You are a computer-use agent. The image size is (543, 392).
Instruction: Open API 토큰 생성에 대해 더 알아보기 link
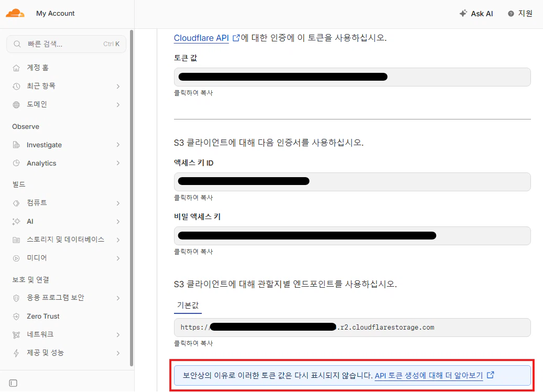(x=429, y=375)
